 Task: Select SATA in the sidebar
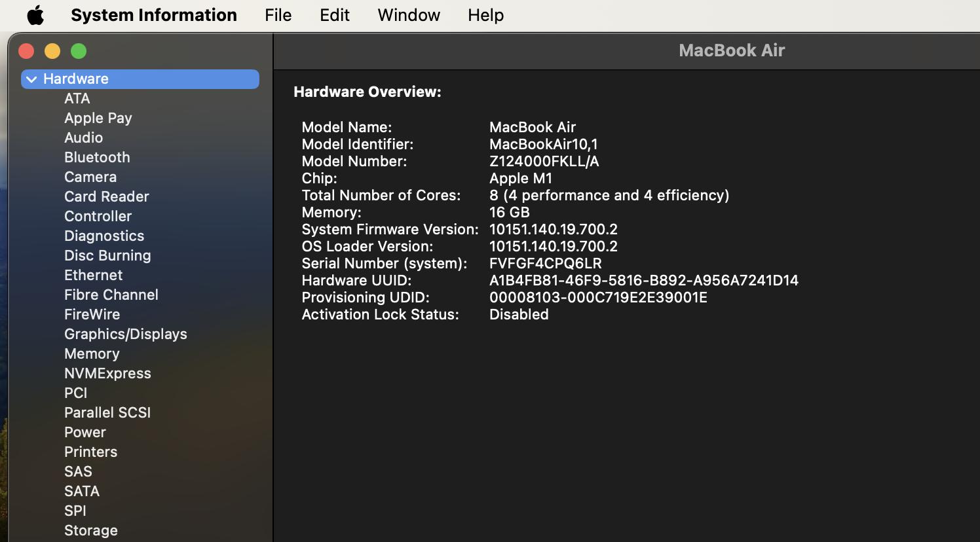coord(82,491)
